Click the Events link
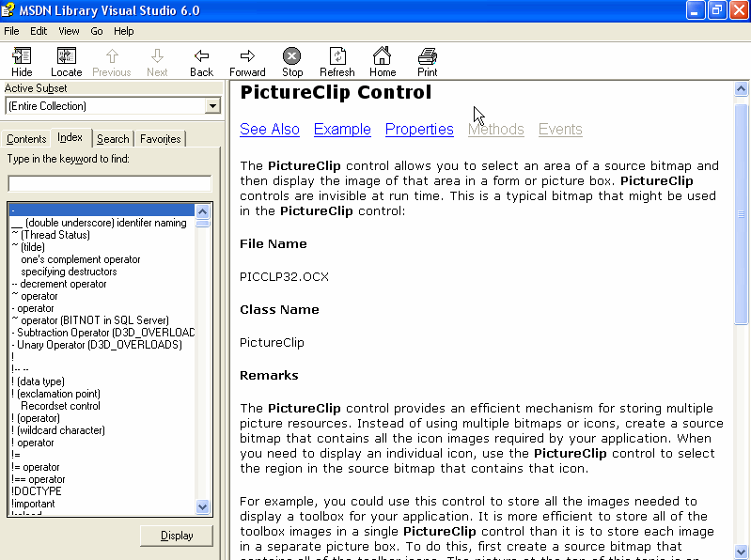751x560 pixels. pos(560,130)
